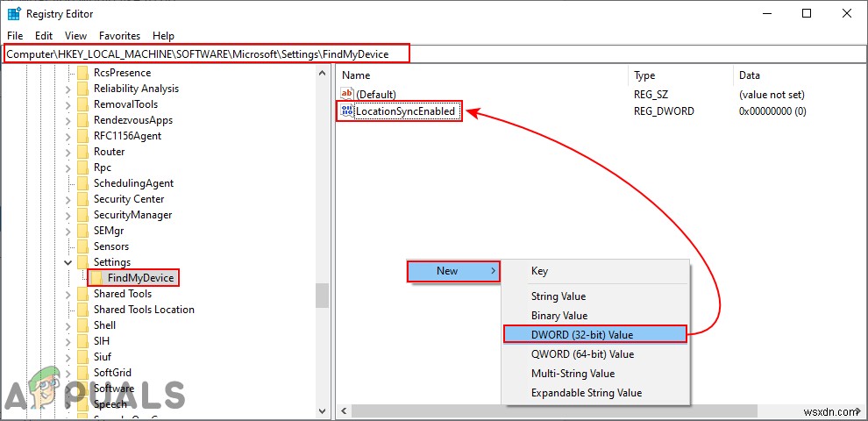Expand the RemovalTools key
Screen dimensions: 868x421
pyautogui.click(x=68, y=104)
